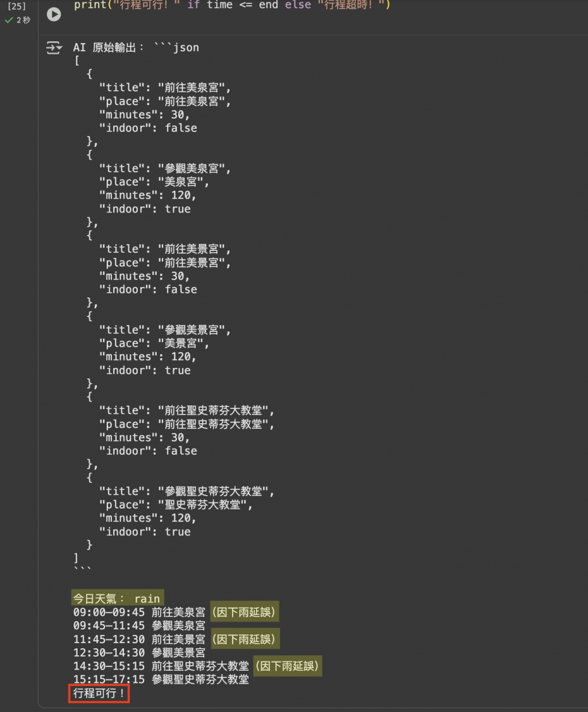Image resolution: width=588 pixels, height=712 pixels.
Task: Click the boxed 行程可行! result text
Action: (99, 694)
